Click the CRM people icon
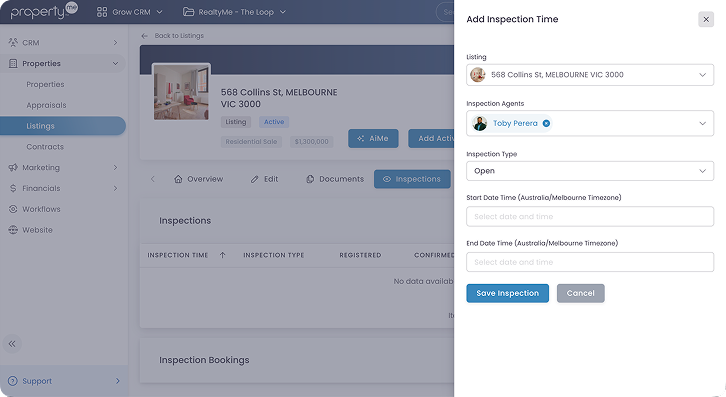This screenshot has width=726, height=397. [13, 42]
